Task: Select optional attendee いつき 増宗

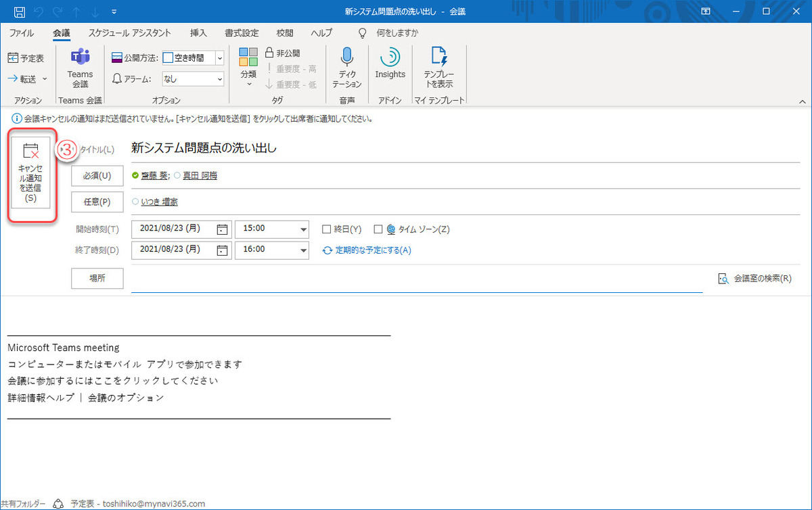Action: tap(160, 202)
